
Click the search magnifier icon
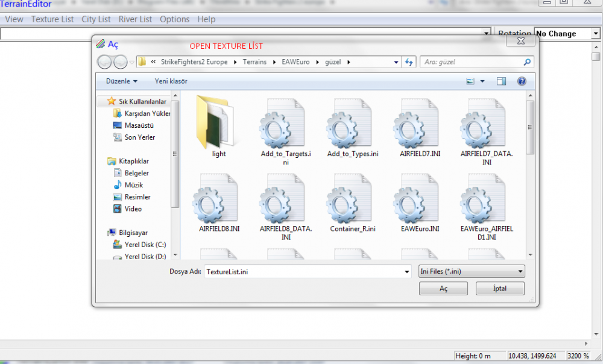tap(527, 62)
